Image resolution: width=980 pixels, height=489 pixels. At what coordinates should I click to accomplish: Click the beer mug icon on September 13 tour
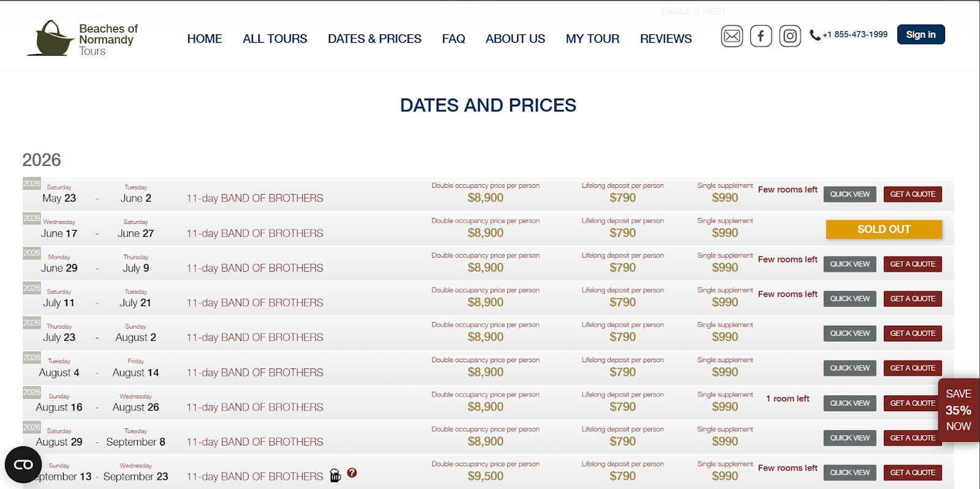335,476
